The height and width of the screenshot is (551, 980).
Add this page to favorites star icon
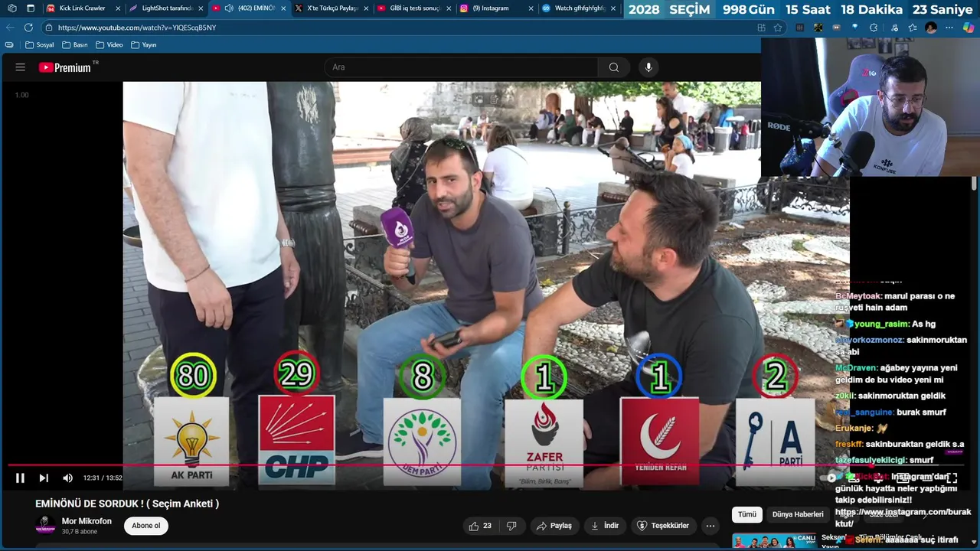(x=778, y=28)
